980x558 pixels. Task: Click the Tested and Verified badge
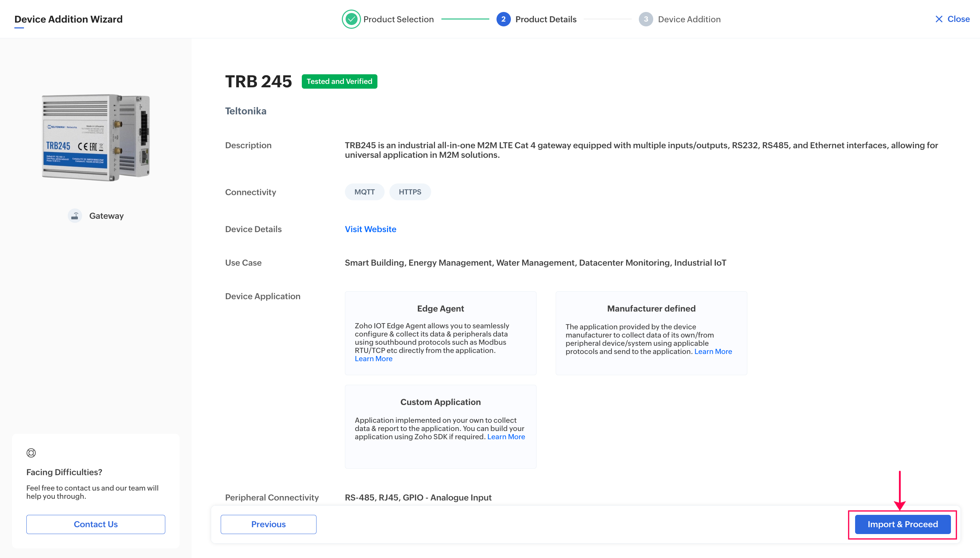339,81
